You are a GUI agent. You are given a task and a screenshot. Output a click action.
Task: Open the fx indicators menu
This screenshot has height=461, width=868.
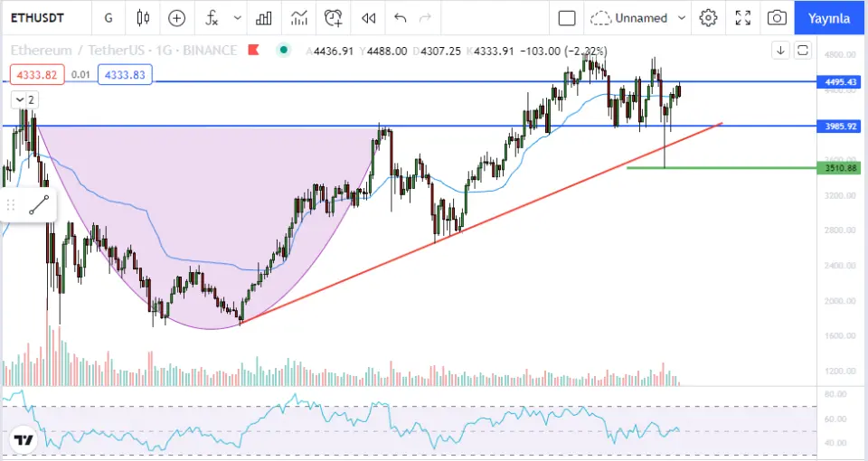212,18
